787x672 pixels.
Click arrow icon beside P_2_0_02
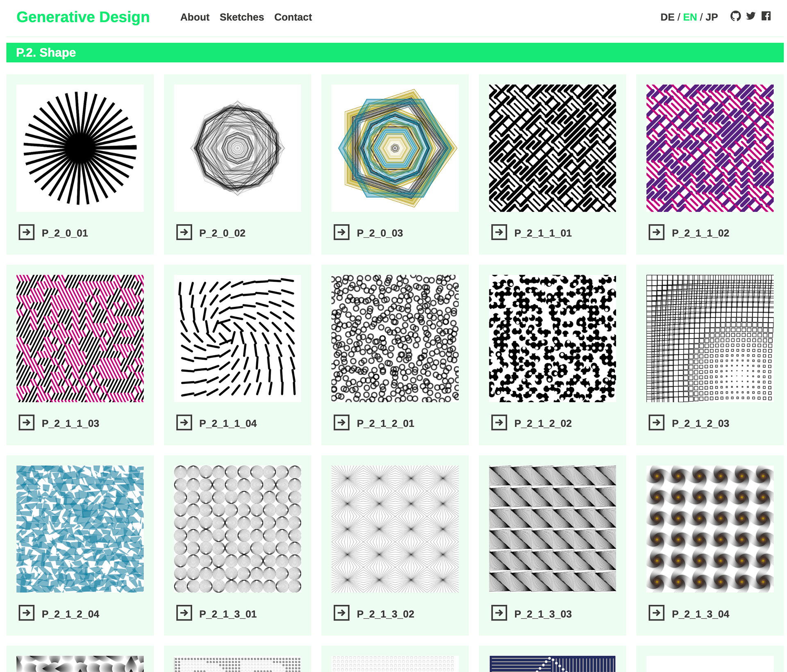tap(184, 232)
